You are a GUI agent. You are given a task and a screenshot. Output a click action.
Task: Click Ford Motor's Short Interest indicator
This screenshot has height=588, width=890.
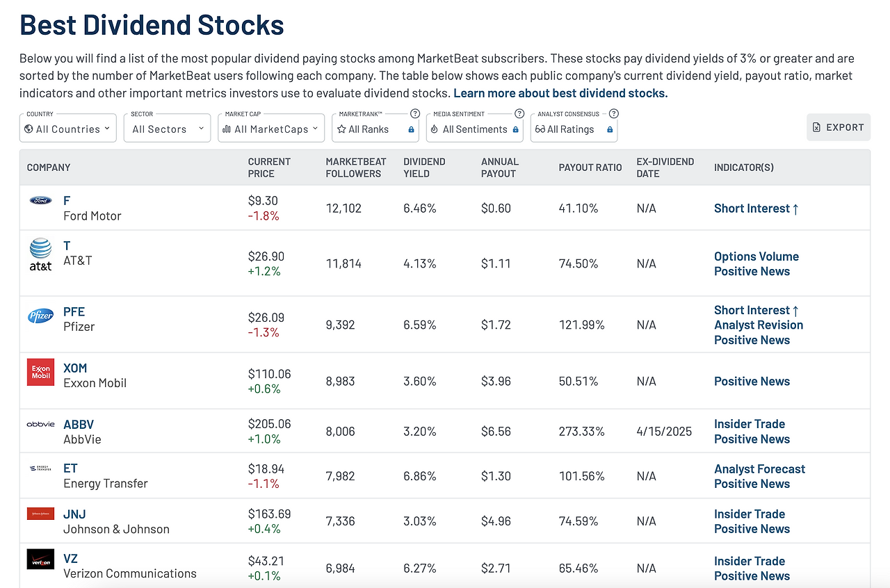point(756,209)
